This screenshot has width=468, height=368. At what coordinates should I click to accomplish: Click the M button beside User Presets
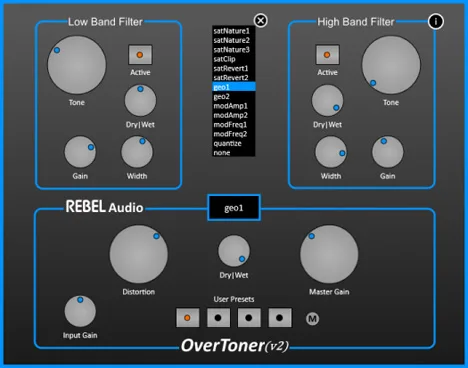[312, 319]
